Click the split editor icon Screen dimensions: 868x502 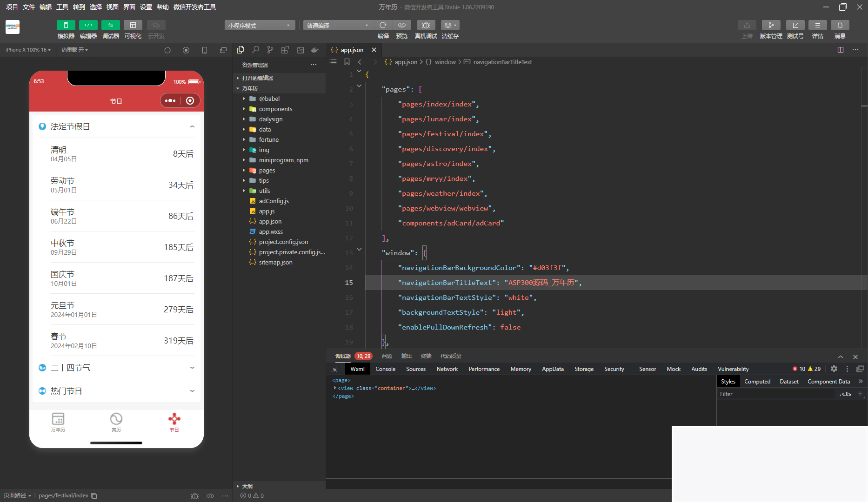point(841,50)
